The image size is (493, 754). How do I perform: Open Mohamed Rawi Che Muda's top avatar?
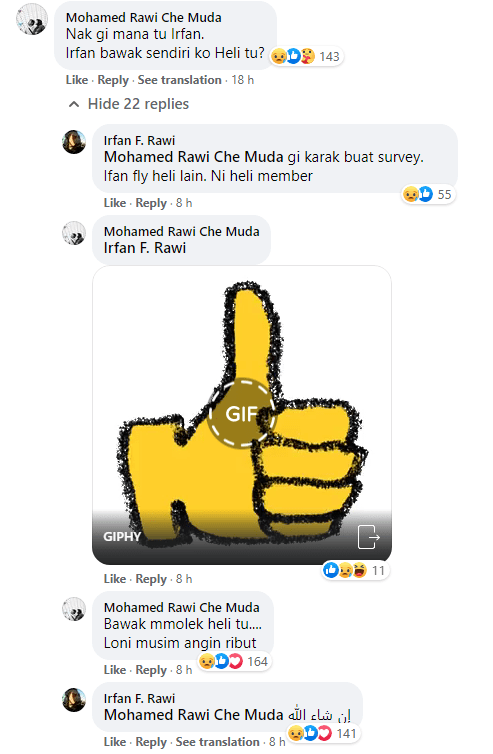click(x=32, y=19)
